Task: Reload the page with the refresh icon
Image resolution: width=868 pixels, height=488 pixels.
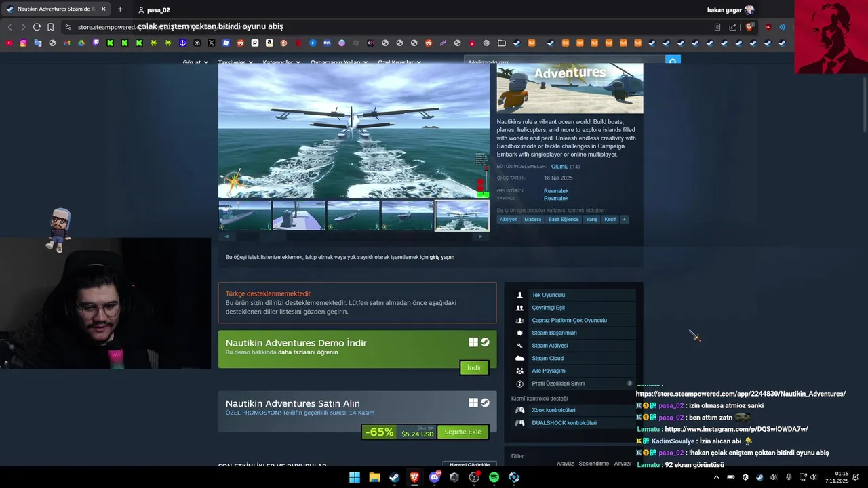Action: [37, 27]
